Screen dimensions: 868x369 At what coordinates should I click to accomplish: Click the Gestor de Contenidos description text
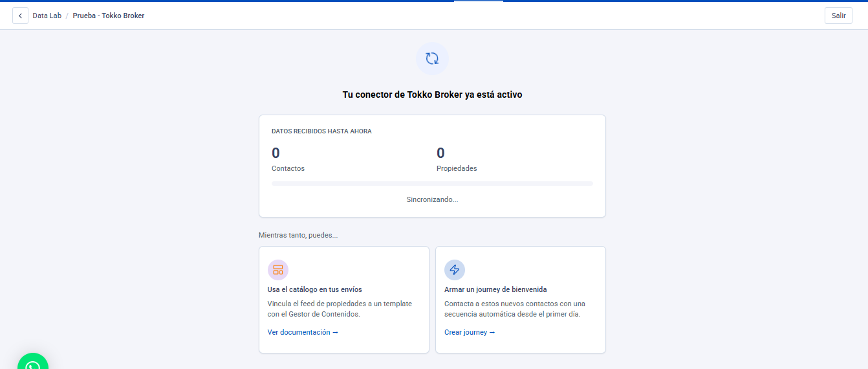(340, 309)
